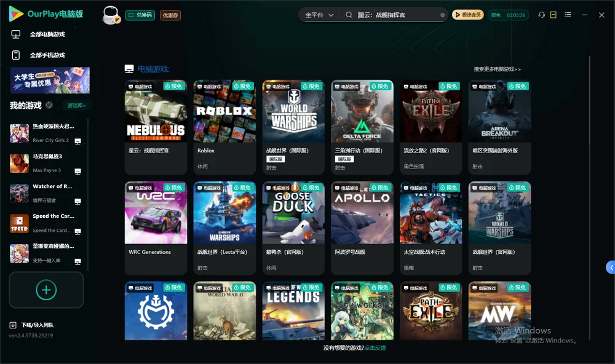
Task: Click 限免 badge on WRC Generations card
Action: [x=174, y=188]
